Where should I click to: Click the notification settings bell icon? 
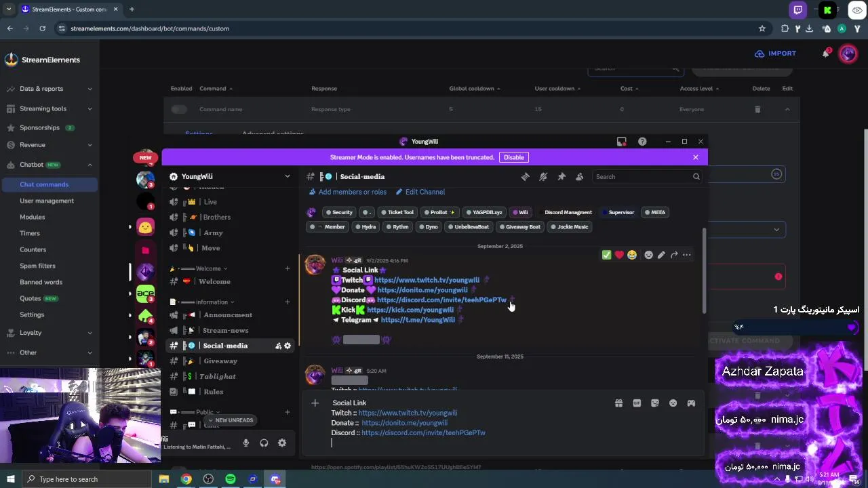pos(543,176)
